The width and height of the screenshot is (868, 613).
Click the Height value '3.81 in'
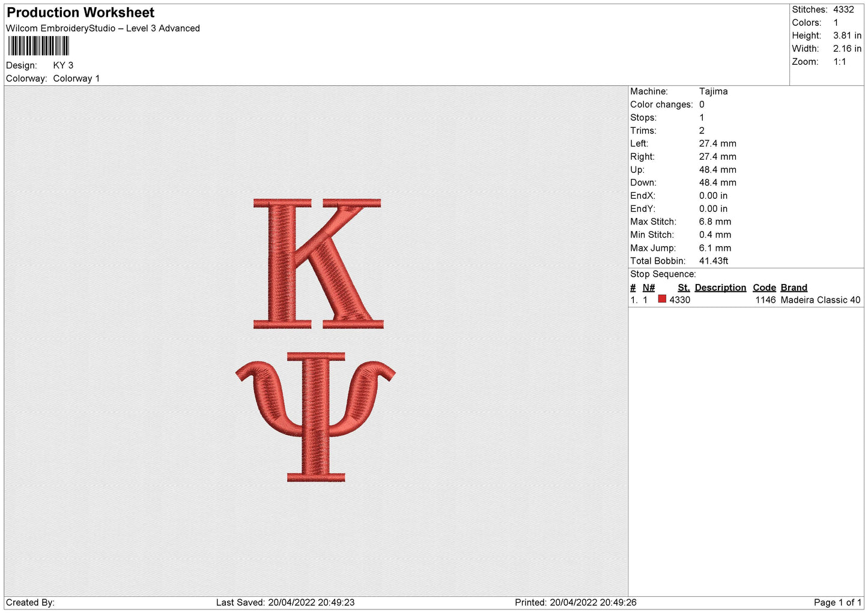tap(847, 35)
